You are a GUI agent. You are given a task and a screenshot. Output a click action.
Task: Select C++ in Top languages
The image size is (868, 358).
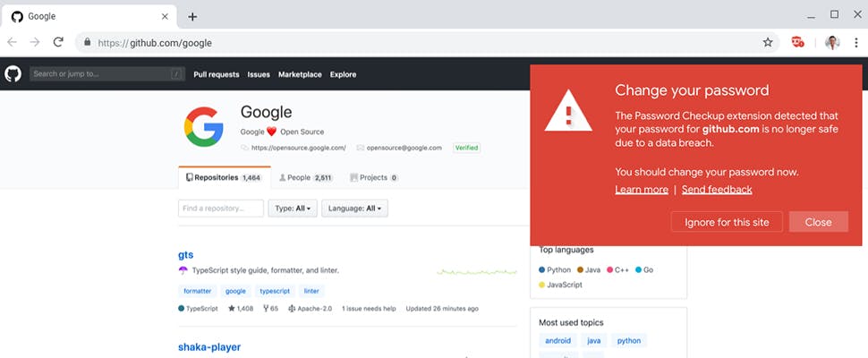pyautogui.click(x=617, y=270)
